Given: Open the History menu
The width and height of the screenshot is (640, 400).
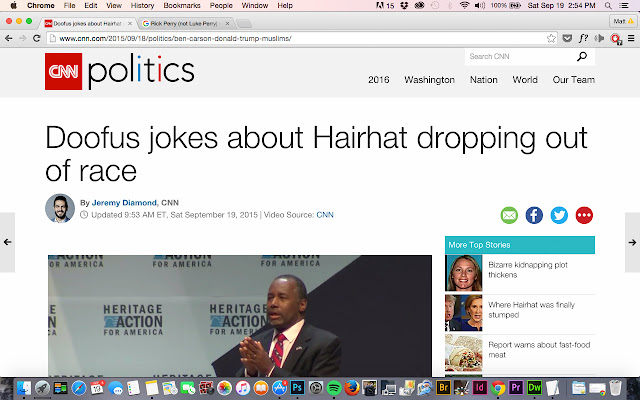Looking at the screenshot, I should coord(142,5).
